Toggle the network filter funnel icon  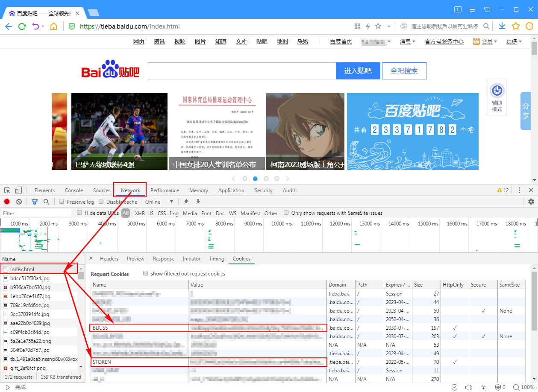(x=35, y=202)
